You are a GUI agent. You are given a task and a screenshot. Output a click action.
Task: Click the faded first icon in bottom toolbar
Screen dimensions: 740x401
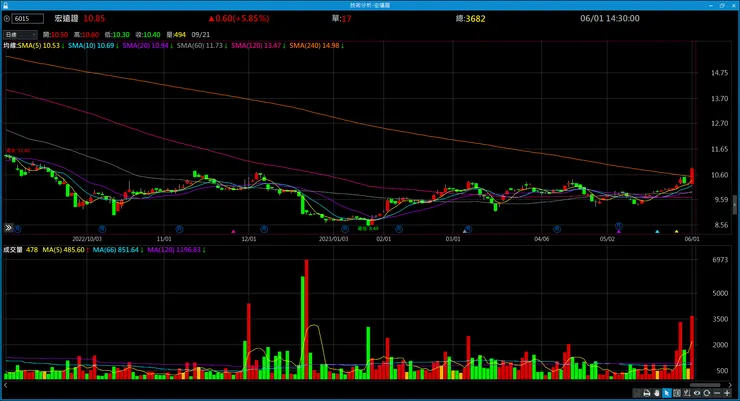tap(637, 393)
